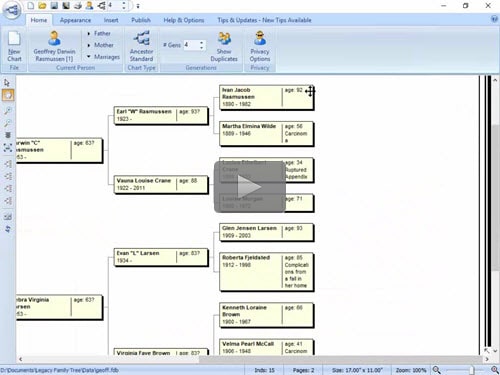Select the Ivan Jacob Rasmussen box
The width and height of the screenshot is (500, 375).
(266, 97)
